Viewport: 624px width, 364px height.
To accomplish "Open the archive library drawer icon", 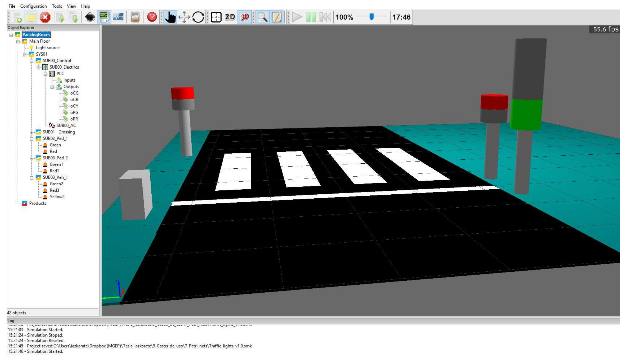I will (135, 17).
